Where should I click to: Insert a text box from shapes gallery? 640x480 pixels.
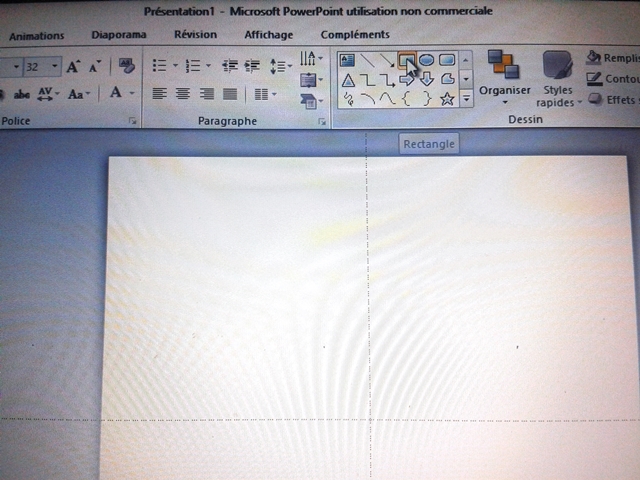[348, 61]
